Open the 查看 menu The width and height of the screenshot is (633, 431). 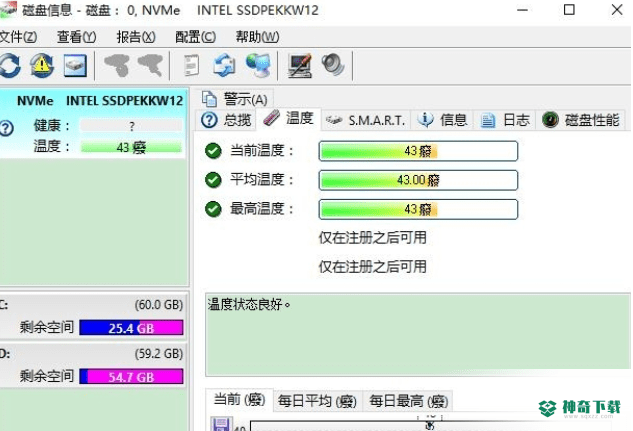tap(77, 37)
